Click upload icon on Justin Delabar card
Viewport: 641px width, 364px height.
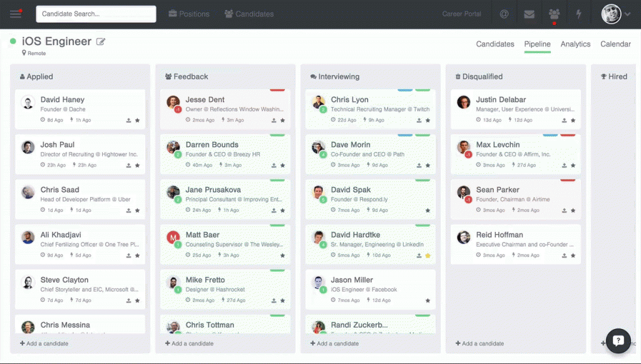click(564, 120)
